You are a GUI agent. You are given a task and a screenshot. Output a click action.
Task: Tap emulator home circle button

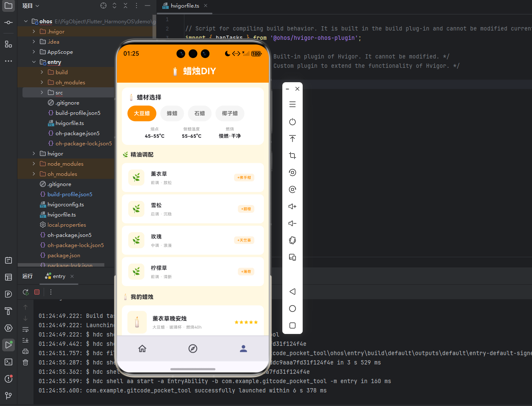tap(292, 309)
